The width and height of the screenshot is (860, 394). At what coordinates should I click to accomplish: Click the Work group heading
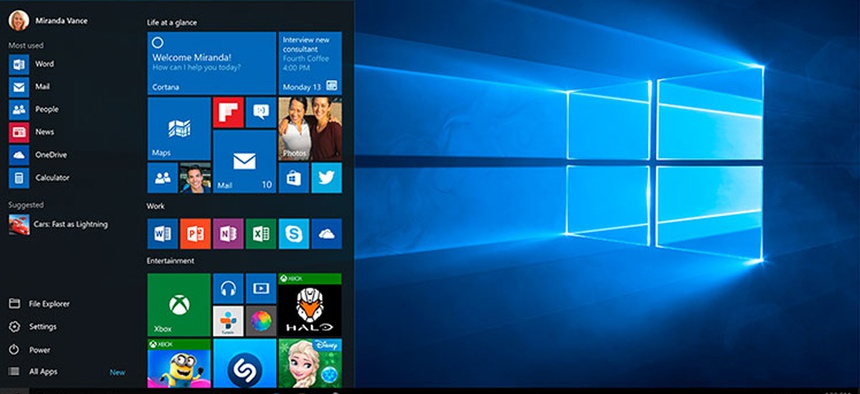(x=155, y=206)
